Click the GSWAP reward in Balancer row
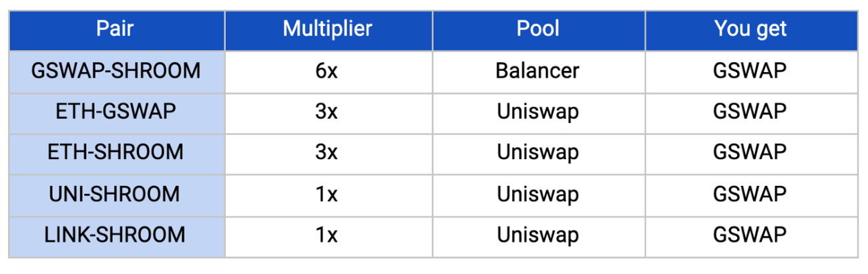The width and height of the screenshot is (868, 274). (x=750, y=71)
